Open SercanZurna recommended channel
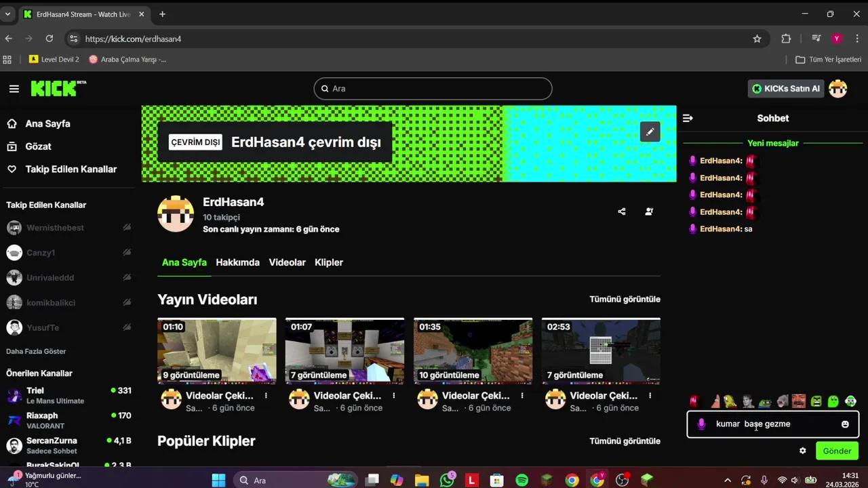This screenshot has width=868, height=488. coord(68,445)
